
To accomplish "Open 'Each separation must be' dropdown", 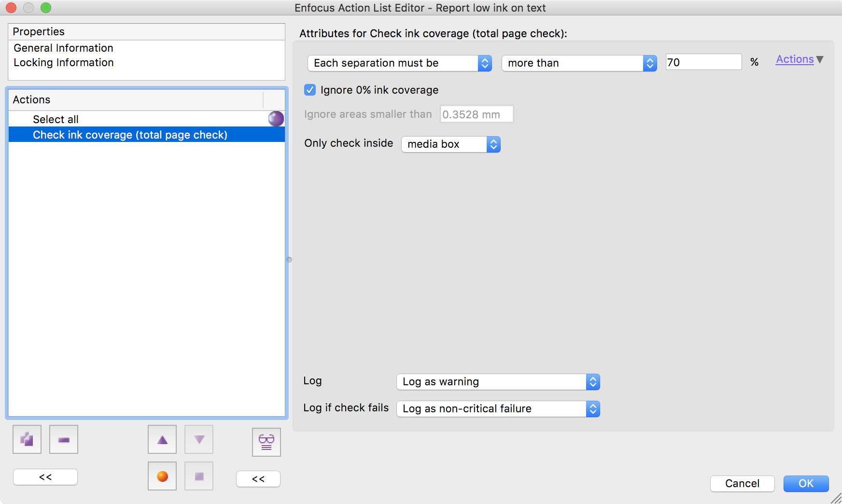I will [399, 63].
